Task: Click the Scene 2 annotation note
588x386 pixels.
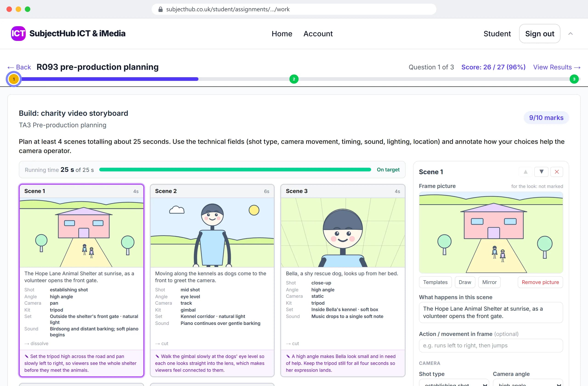Action: [212, 363]
